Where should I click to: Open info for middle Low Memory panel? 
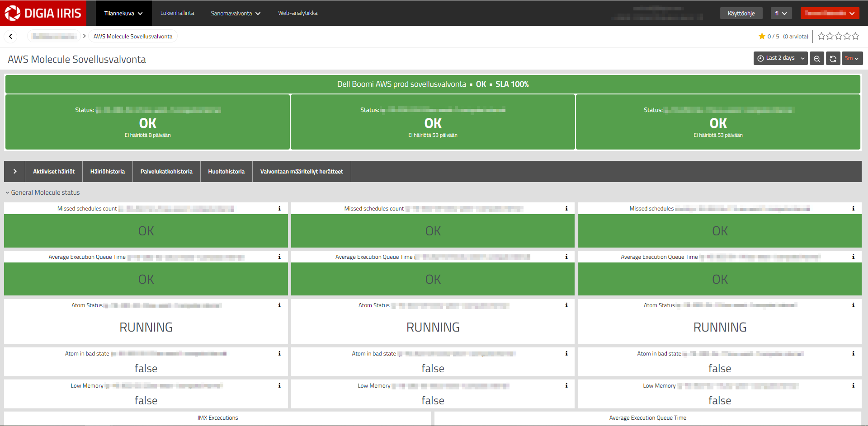pyautogui.click(x=566, y=385)
